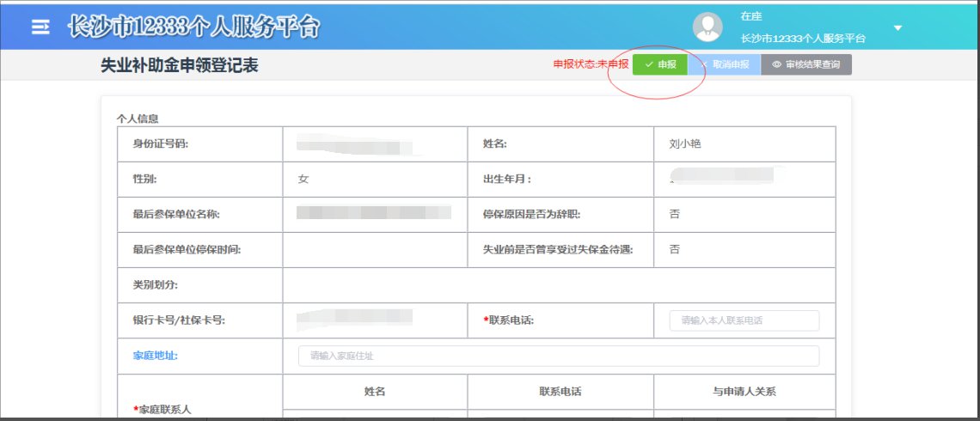The height and width of the screenshot is (421, 980).
Task: Click the 长沙市12333个人服务平台 header title
Action: point(194,27)
